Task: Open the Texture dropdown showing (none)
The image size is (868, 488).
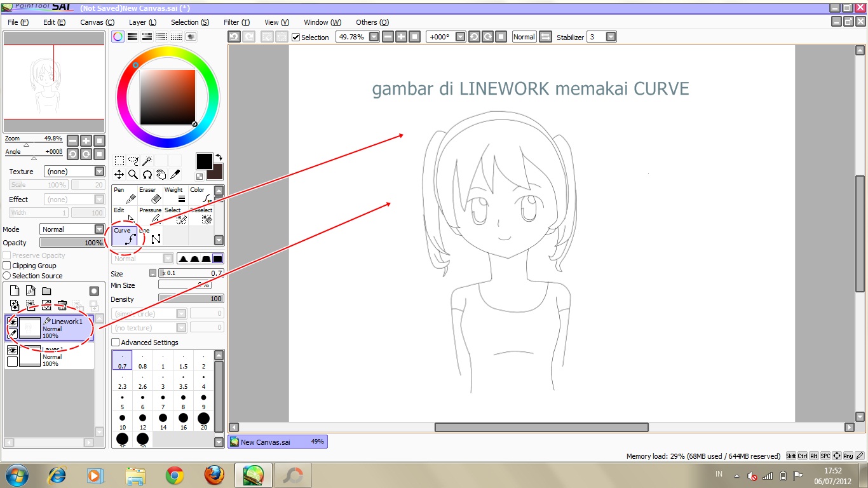Action: click(x=74, y=171)
